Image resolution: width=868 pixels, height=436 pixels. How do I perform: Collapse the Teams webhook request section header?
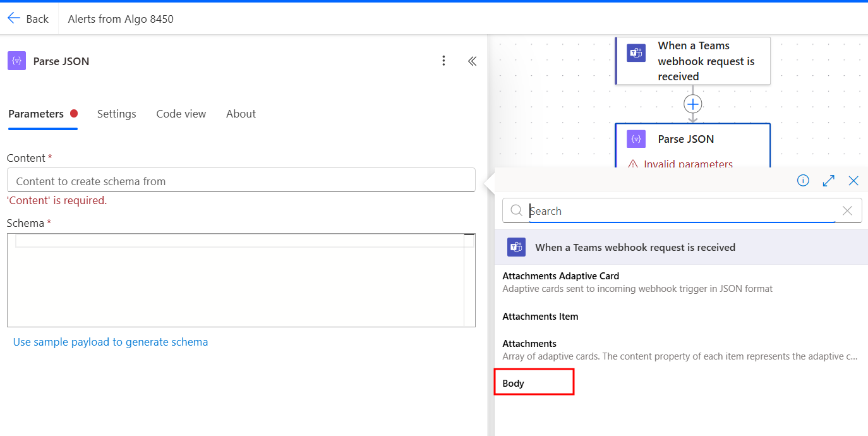coord(681,247)
